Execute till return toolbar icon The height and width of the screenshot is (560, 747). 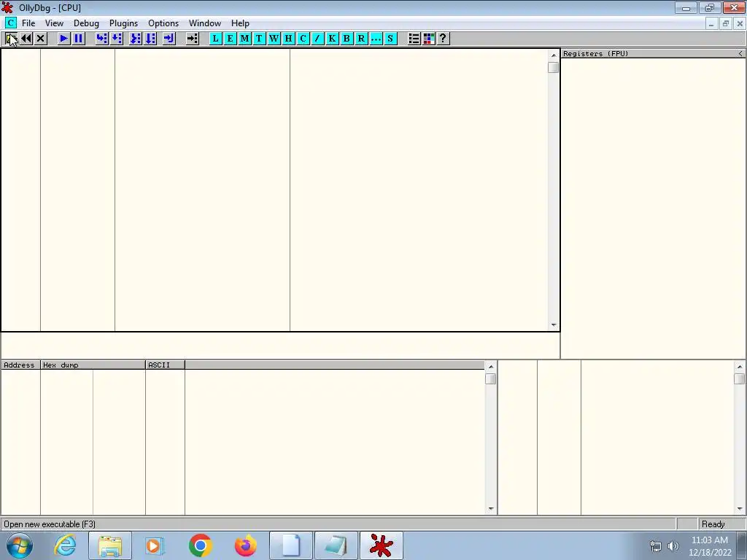point(169,39)
